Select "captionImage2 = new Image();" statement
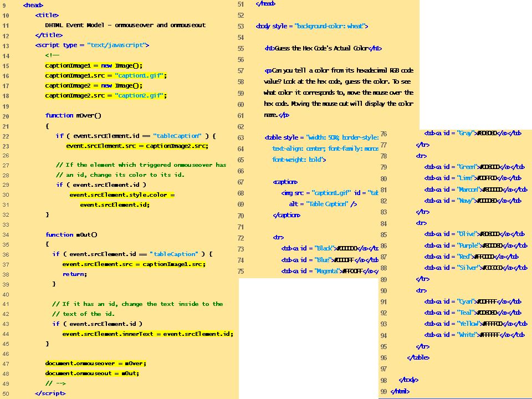The height and width of the screenshot is (399, 532). tap(94, 85)
